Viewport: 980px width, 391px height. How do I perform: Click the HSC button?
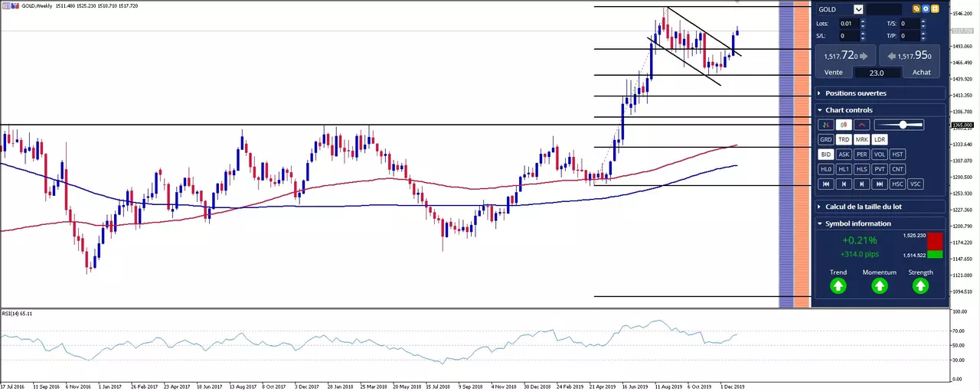tap(897, 184)
